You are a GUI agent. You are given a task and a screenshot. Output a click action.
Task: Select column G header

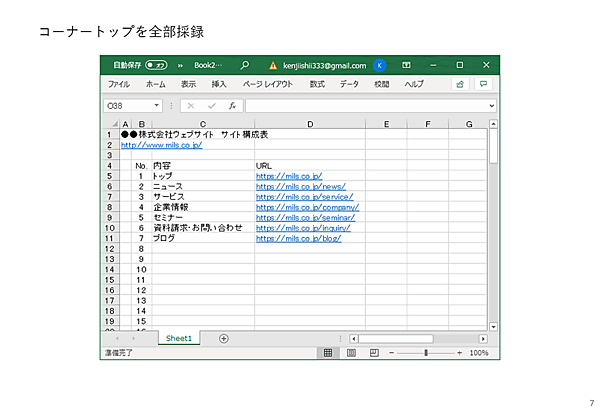point(469,124)
